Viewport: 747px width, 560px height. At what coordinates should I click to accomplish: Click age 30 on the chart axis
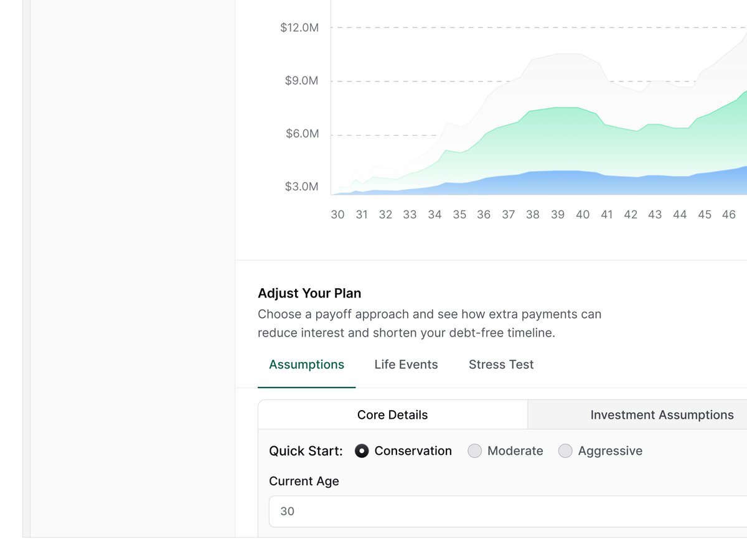[x=337, y=215]
